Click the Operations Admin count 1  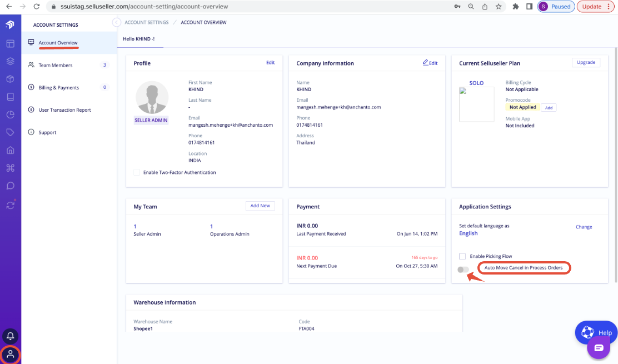[212, 227]
